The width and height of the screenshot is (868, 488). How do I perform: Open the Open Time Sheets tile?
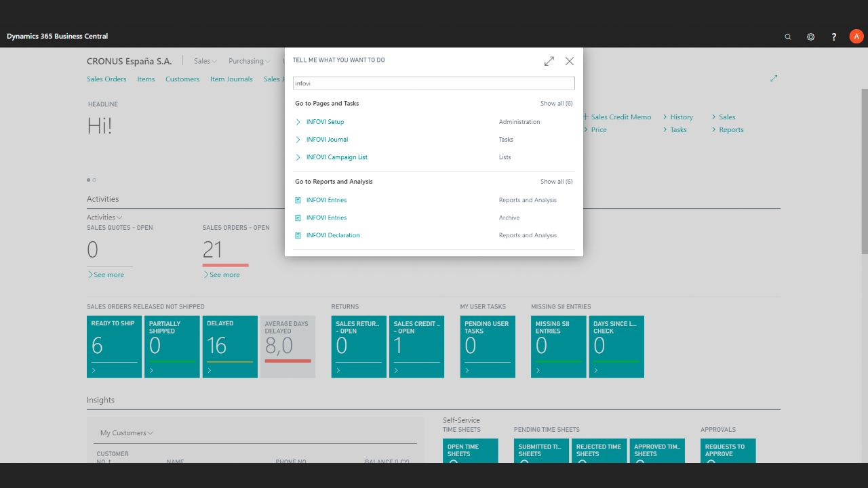click(471, 451)
